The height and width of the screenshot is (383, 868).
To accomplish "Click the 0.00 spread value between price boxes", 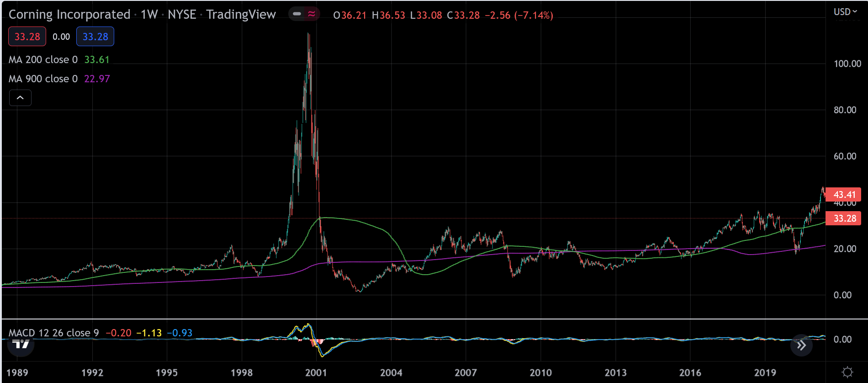I will (61, 37).
